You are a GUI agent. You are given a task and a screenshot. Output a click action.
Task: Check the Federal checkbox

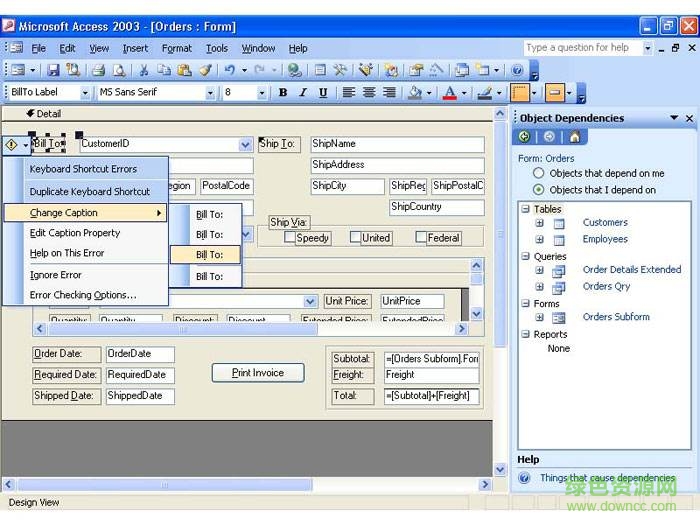421,238
